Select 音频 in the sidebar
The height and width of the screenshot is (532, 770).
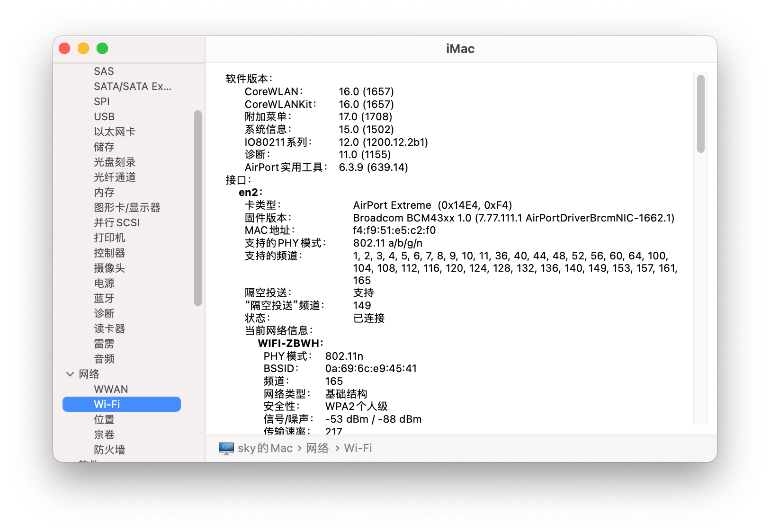click(x=104, y=359)
